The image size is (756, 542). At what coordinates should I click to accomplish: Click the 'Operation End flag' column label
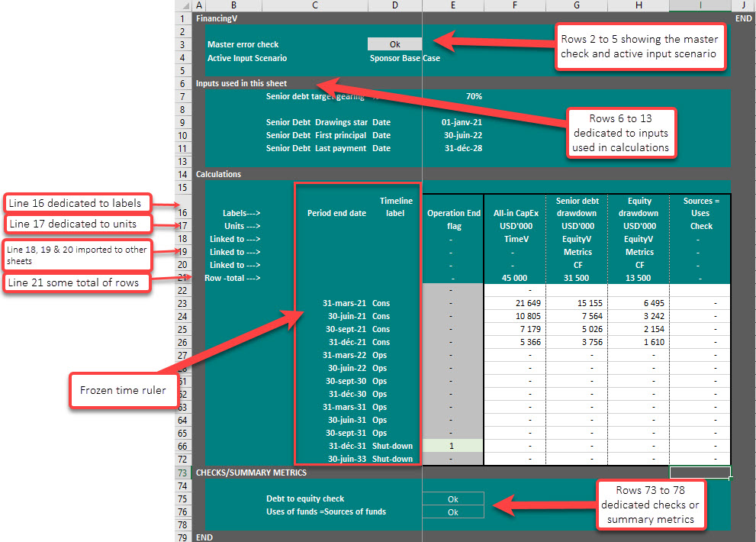click(454, 220)
